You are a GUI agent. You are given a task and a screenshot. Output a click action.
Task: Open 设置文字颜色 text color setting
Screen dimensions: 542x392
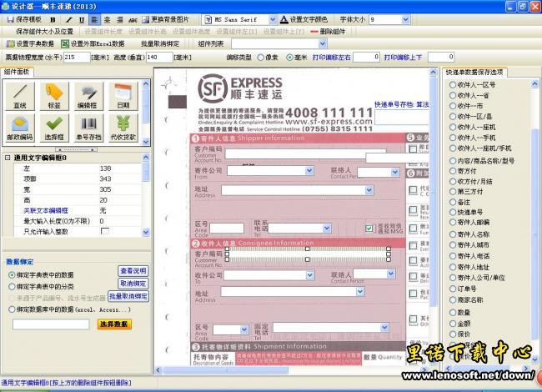click(x=304, y=20)
